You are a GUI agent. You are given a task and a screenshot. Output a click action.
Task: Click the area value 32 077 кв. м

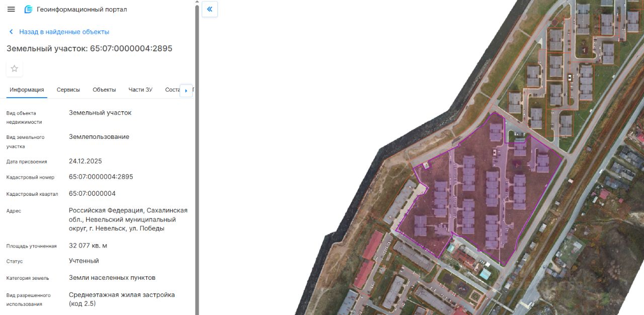click(88, 246)
